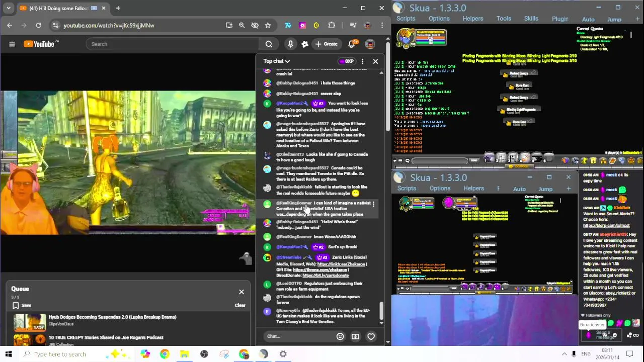Image resolution: width=644 pixels, height=362 pixels.
Task: Open Skills menu in upper Skua window
Action: [x=531, y=19]
